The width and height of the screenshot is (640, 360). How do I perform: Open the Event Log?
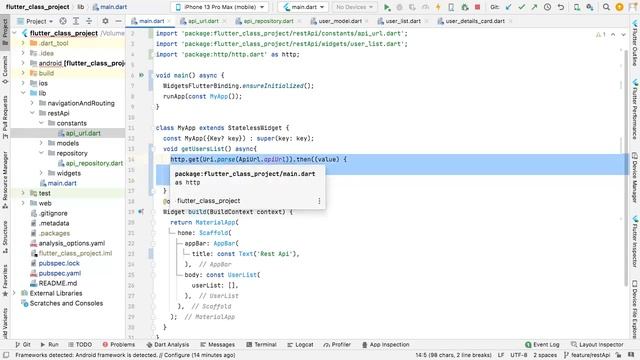[542, 344]
